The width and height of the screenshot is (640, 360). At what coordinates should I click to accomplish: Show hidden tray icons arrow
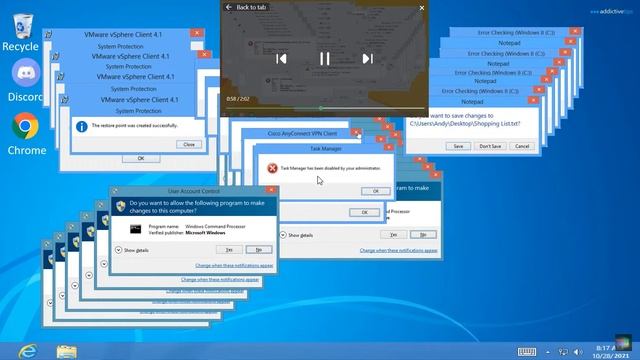tap(548, 352)
